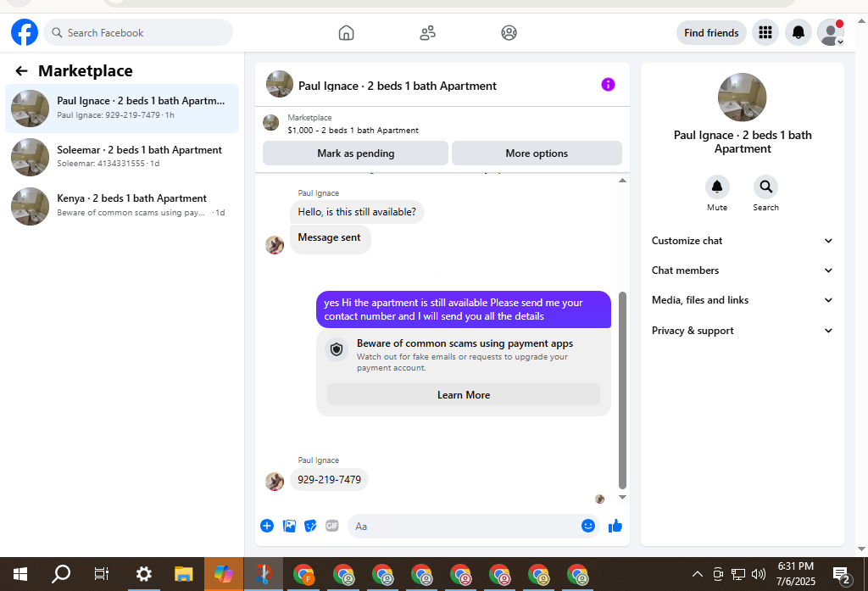Click the purple apartment available reply message
Image resolution: width=868 pixels, height=591 pixels.
(x=464, y=309)
